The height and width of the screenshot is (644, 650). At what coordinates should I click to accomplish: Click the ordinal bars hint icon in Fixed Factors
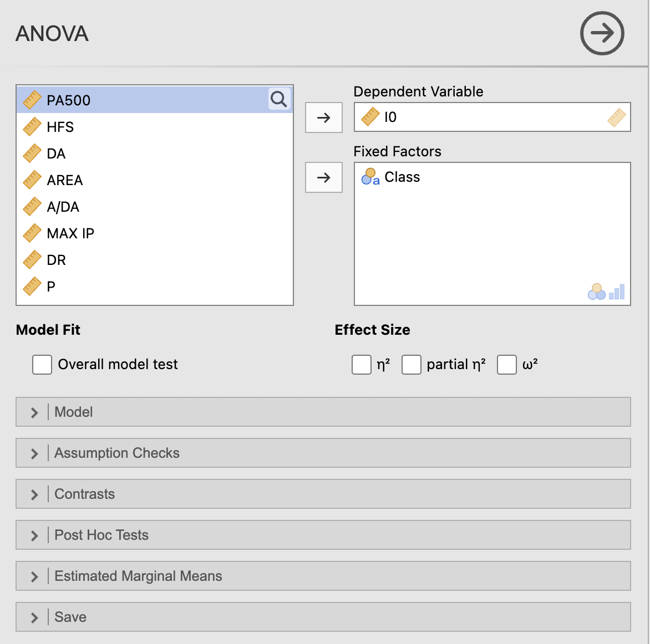pos(617,292)
